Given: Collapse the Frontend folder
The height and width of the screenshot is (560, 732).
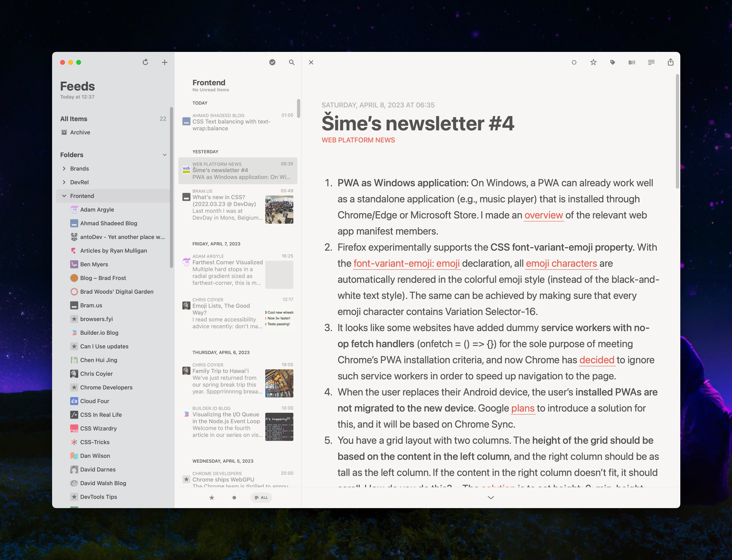Looking at the screenshot, I should click(64, 196).
